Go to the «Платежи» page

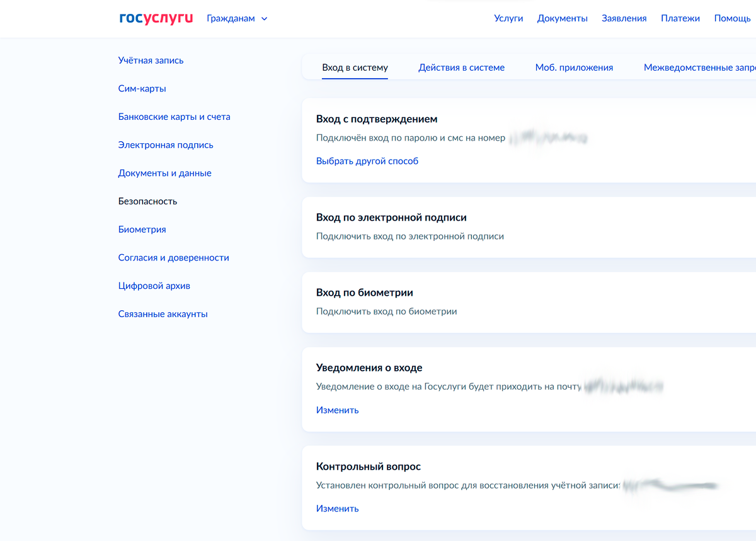point(680,18)
